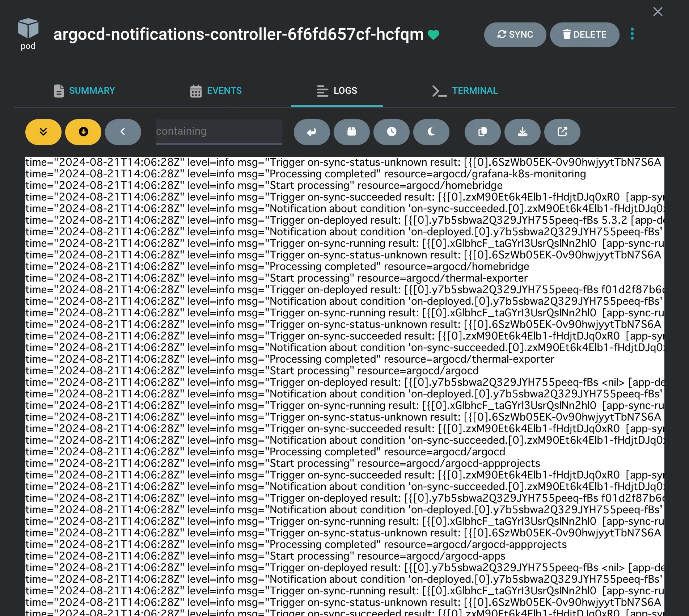Click the green heart health status icon
Image resolution: width=689 pixels, height=616 pixels.
[x=433, y=35]
